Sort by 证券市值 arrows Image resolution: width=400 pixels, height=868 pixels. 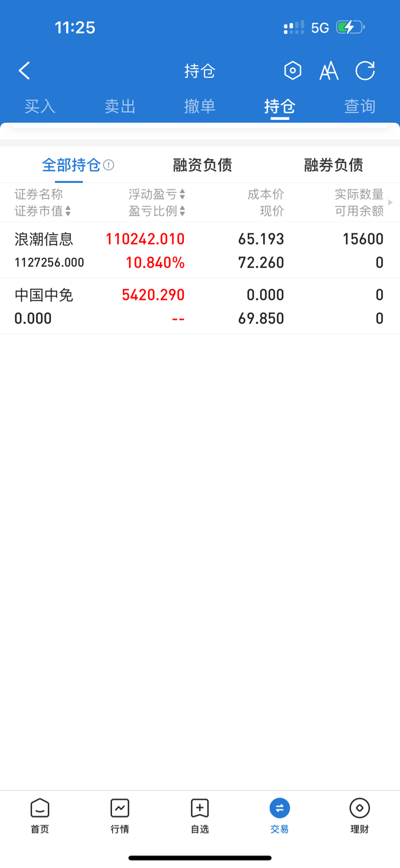[x=68, y=211]
